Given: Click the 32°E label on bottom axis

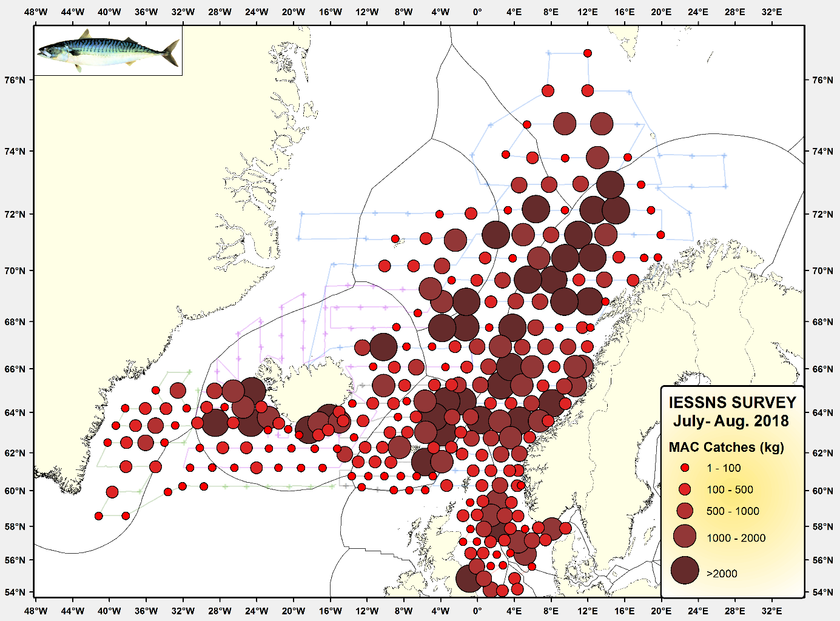Looking at the screenshot, I should click(771, 610).
